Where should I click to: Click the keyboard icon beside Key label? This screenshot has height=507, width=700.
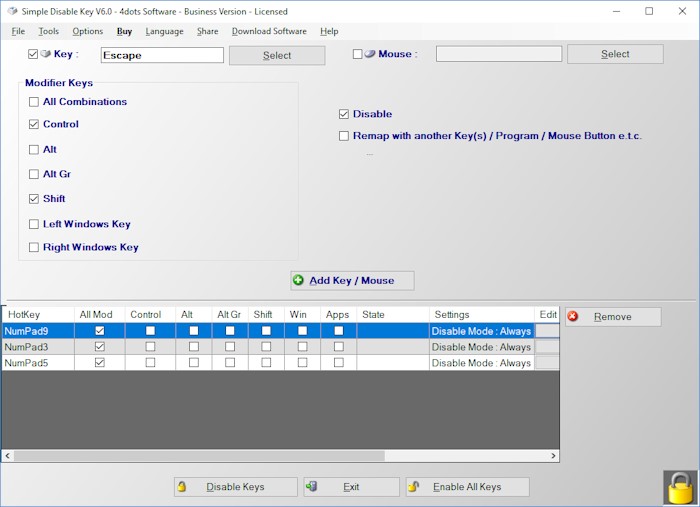coord(46,54)
